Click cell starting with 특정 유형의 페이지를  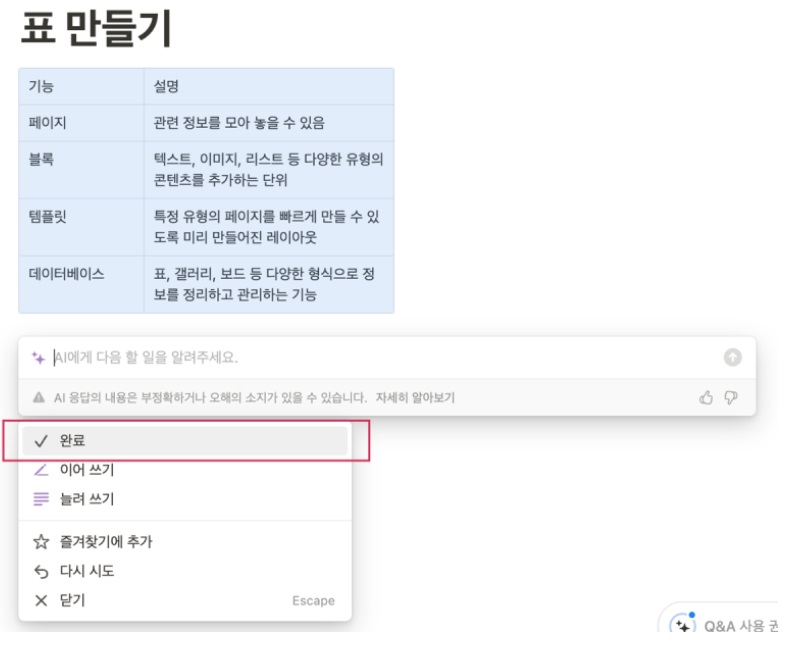pos(269,227)
